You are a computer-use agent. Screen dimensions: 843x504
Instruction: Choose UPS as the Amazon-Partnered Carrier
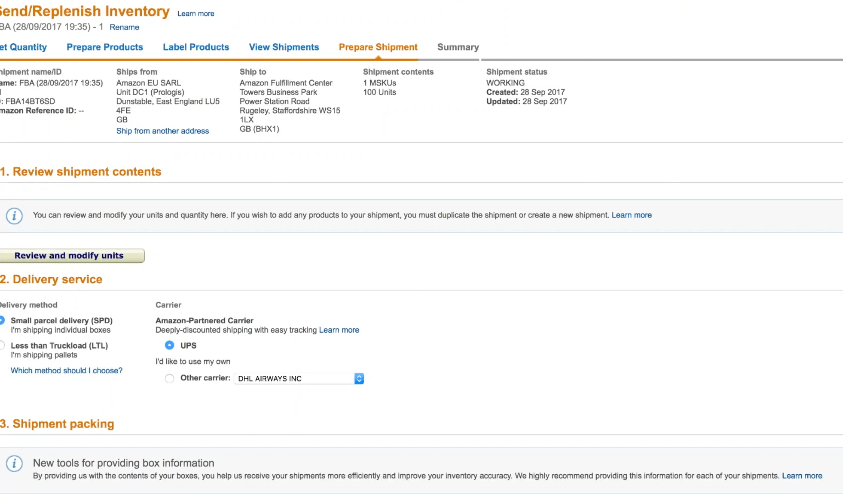pos(169,345)
